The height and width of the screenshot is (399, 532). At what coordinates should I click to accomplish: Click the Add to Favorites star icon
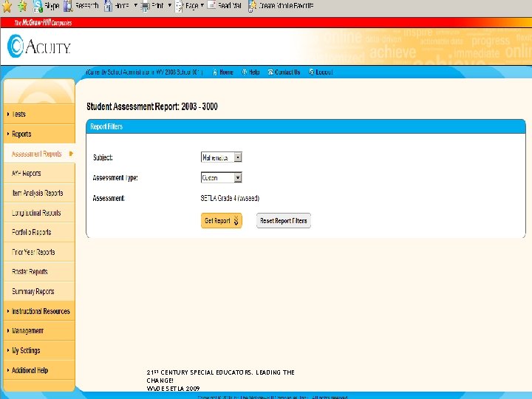(x=22, y=6)
